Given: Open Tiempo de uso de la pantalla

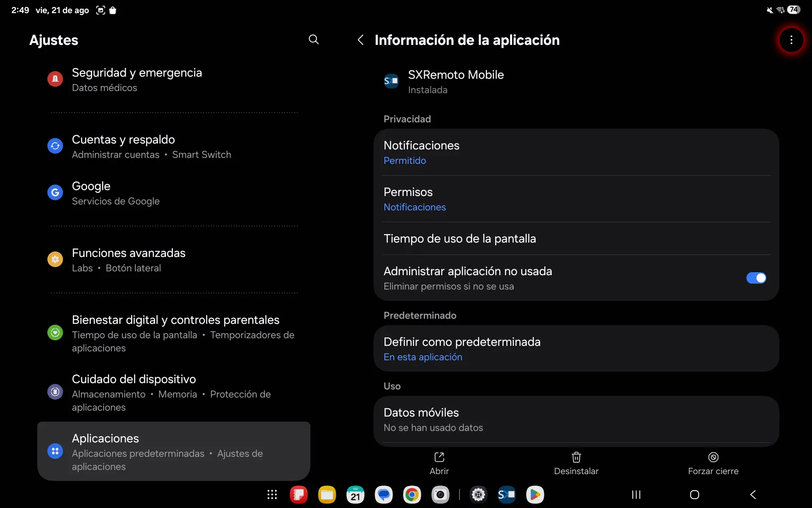Looking at the screenshot, I should tap(576, 238).
